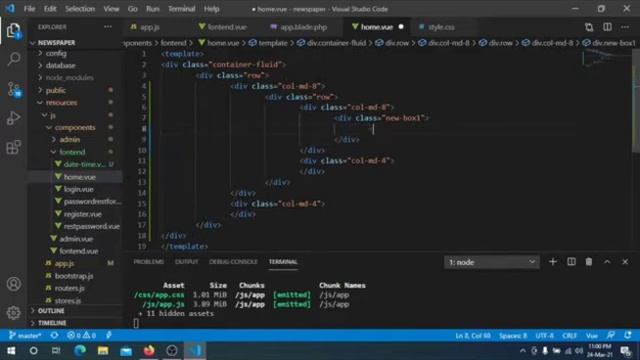This screenshot has width=640, height=360.
Task: Split the editor to the right
Action: 607,27
